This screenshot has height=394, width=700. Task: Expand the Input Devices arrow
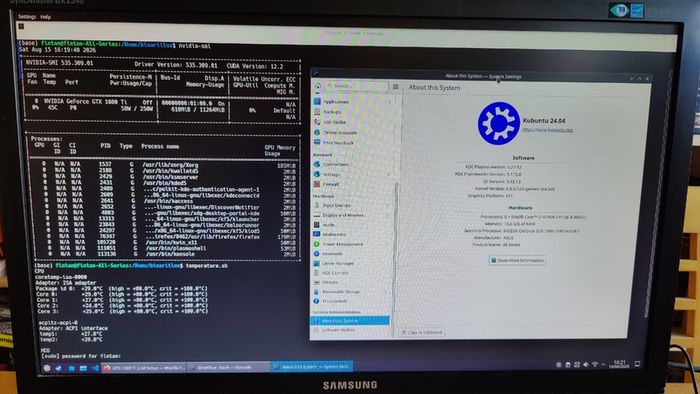388,206
